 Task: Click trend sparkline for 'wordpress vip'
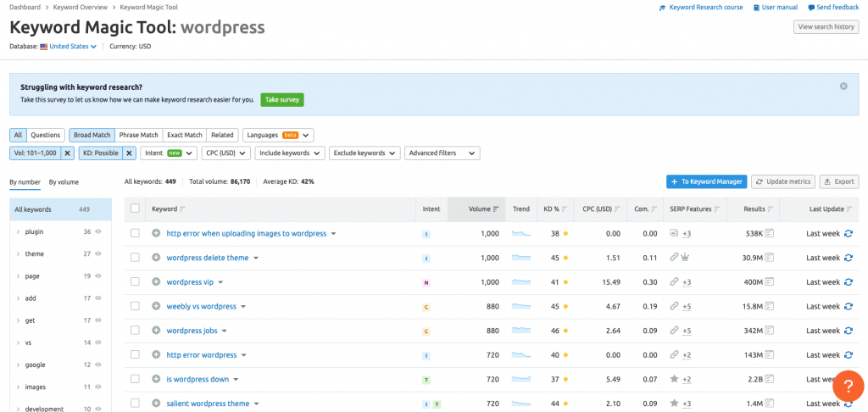coord(521,281)
